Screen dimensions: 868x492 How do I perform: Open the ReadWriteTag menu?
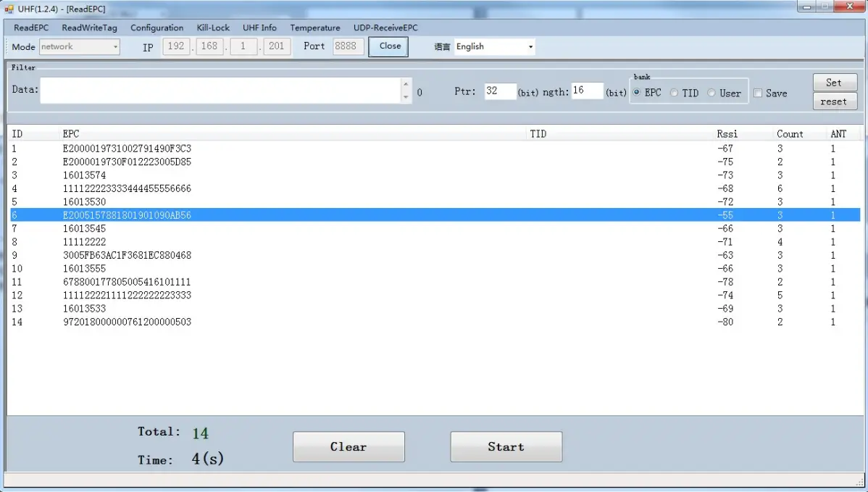[89, 28]
